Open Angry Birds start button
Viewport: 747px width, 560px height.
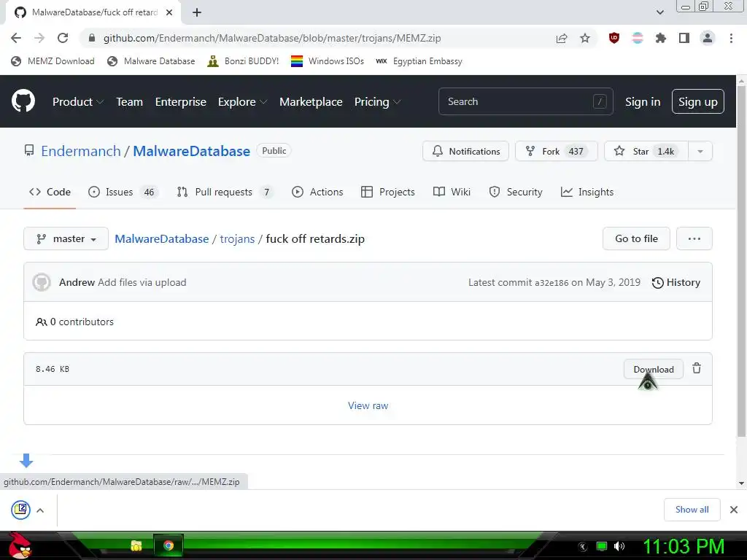(x=19, y=545)
